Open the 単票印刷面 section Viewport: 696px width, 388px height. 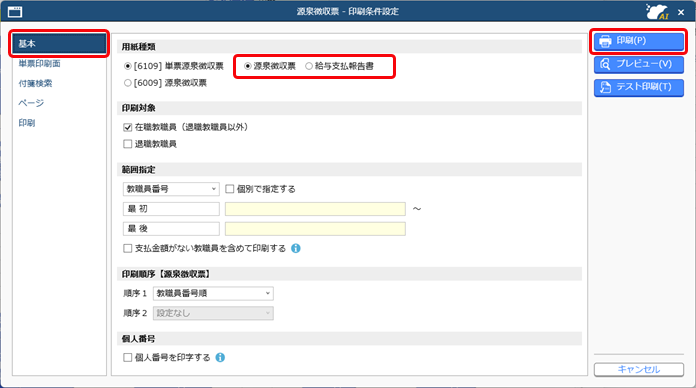coord(40,63)
